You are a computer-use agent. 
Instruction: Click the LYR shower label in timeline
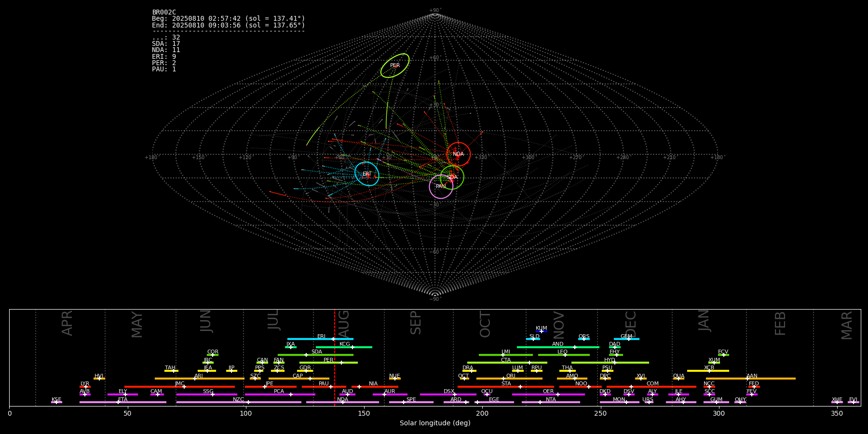point(85,384)
